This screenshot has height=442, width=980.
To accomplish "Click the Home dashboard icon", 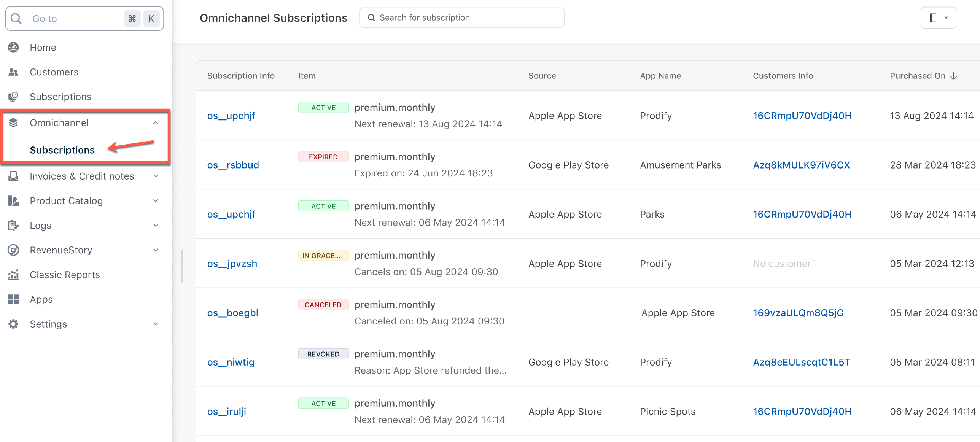I will [13, 48].
